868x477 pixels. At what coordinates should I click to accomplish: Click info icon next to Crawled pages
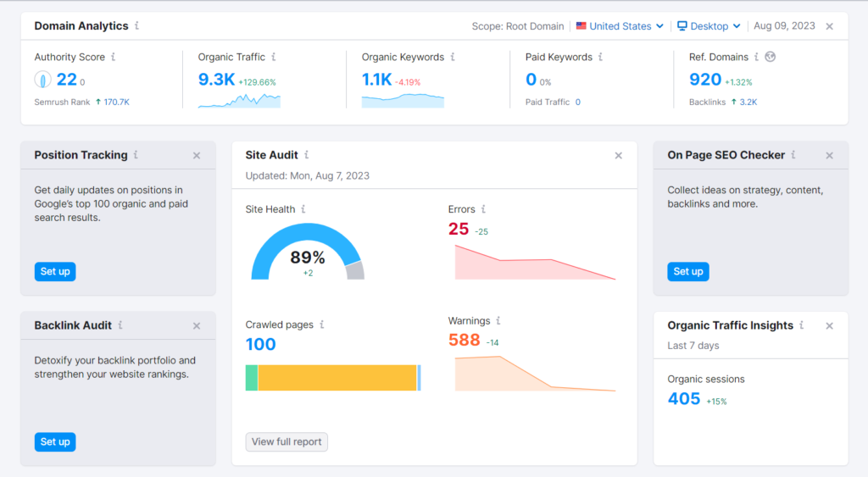[x=322, y=324]
